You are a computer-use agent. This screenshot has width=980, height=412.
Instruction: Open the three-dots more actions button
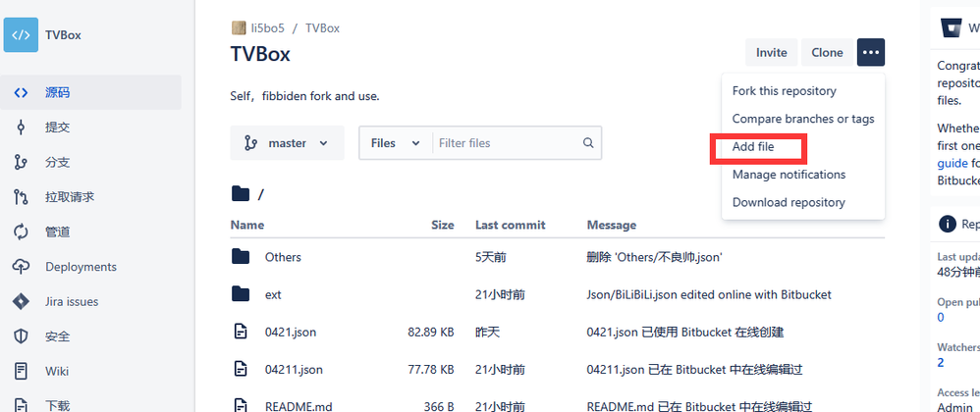[871, 52]
